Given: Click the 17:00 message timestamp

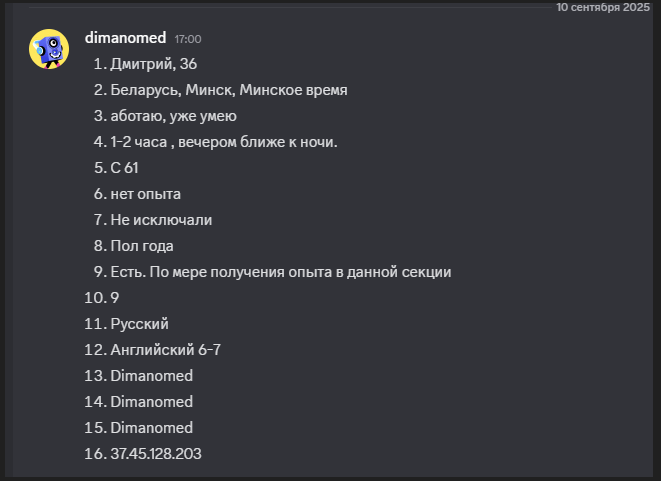Looking at the screenshot, I should 188,39.
